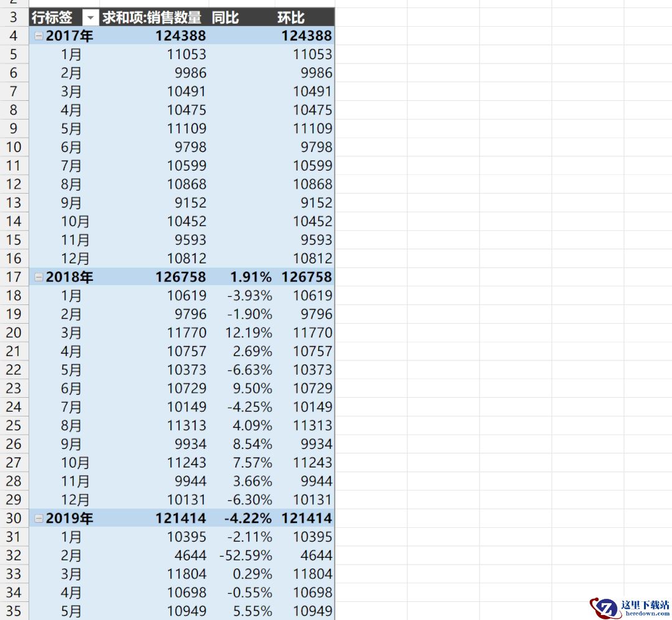Screen dimensions: 672x620
Task: Select 2018年 12月 row label
Action: pos(75,500)
